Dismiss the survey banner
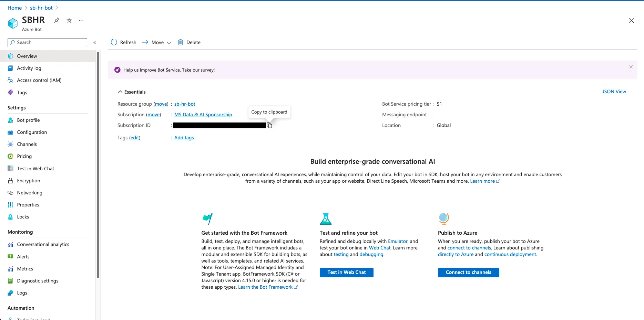This screenshot has height=320, width=644. click(631, 67)
